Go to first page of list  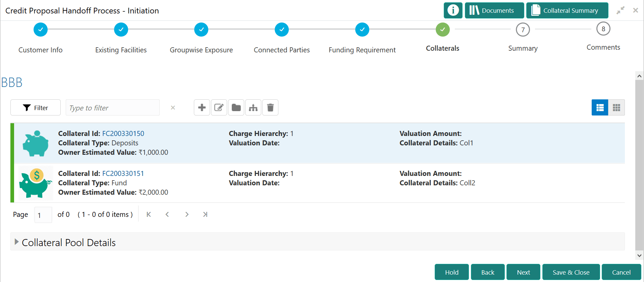[x=149, y=215]
